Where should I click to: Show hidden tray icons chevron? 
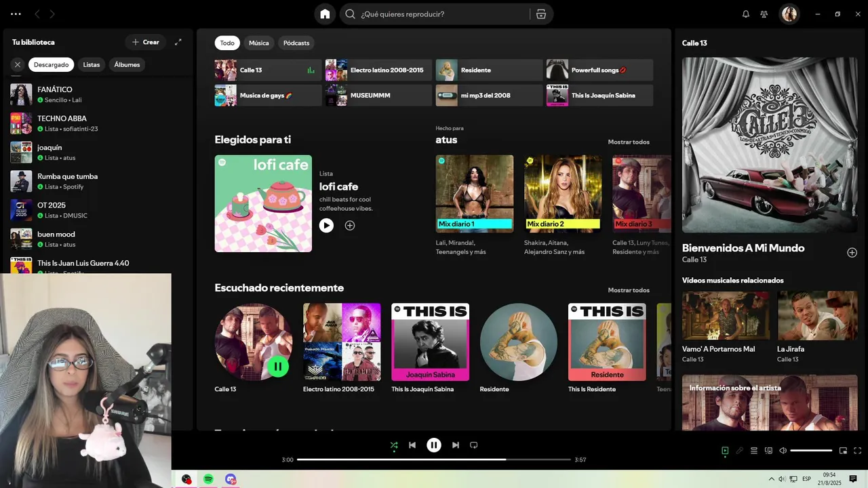click(x=771, y=479)
